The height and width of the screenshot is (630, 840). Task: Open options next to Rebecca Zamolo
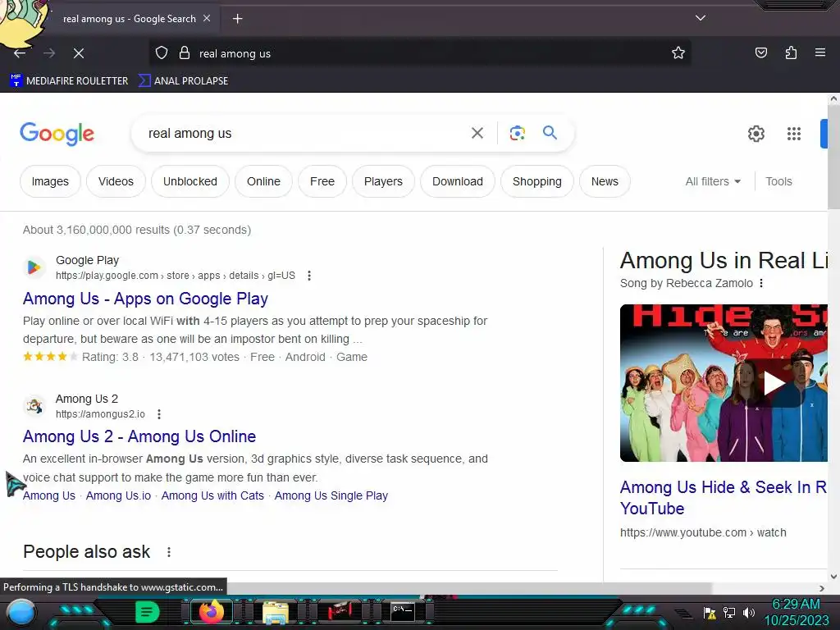click(761, 283)
